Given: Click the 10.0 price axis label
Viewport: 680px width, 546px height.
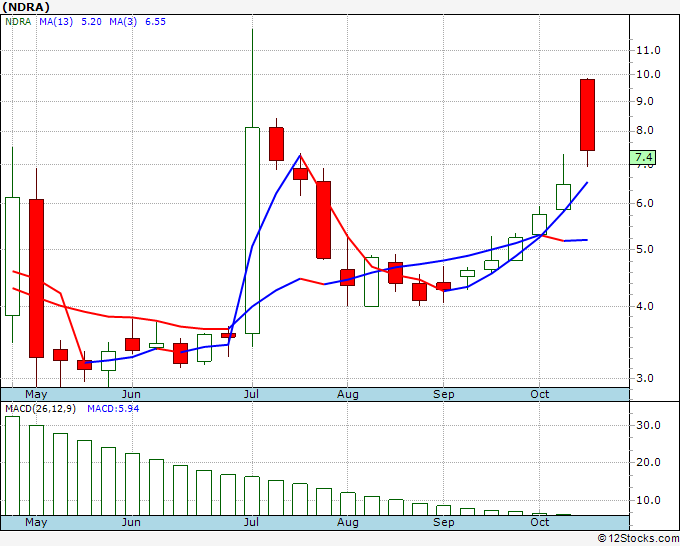Looking at the screenshot, I should pyautogui.click(x=648, y=74).
